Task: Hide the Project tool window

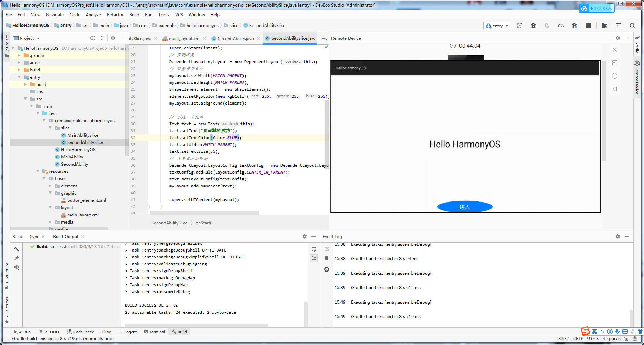Action: pos(122,38)
